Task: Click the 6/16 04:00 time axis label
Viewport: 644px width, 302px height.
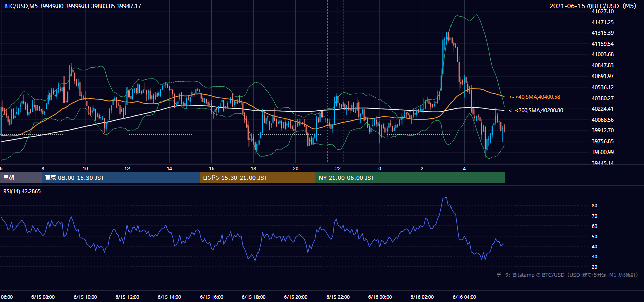Action: pyautogui.click(x=464, y=297)
